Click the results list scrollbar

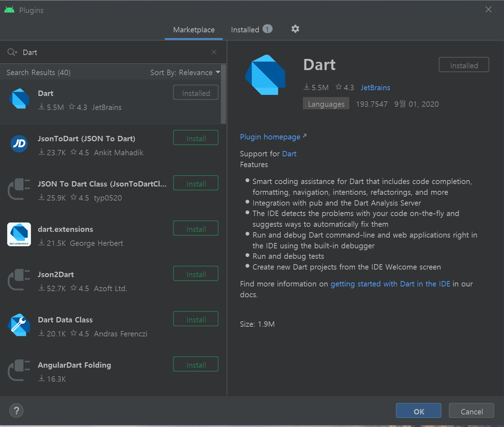(x=223, y=94)
